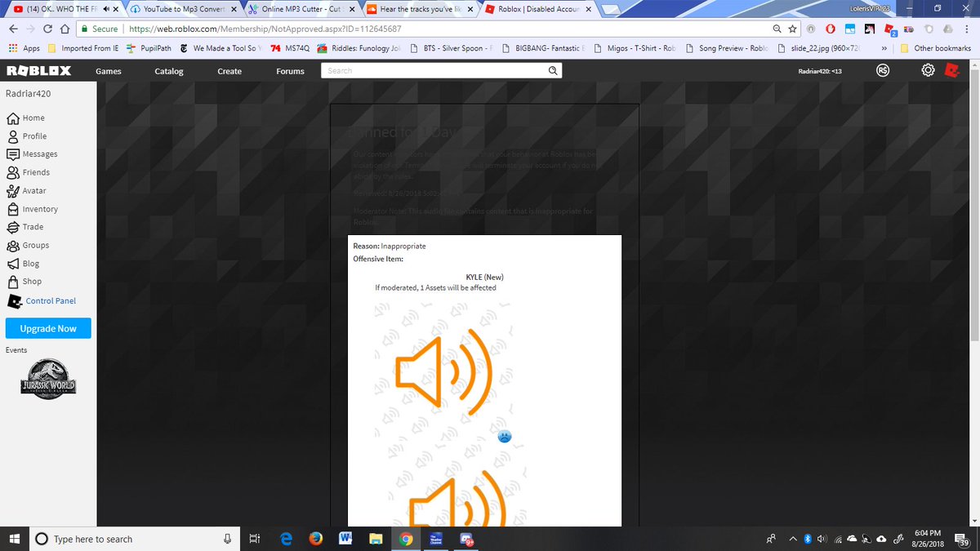Open the Microsoft Edge taskbar icon
This screenshot has height=551, width=980.
(286, 539)
